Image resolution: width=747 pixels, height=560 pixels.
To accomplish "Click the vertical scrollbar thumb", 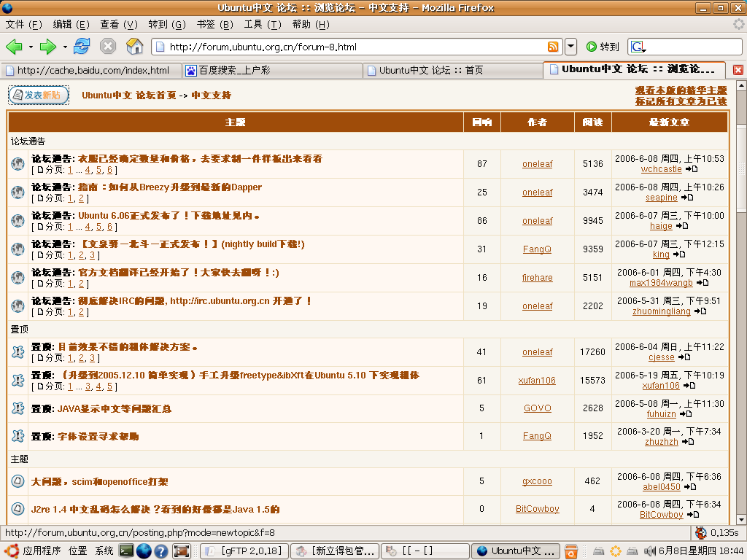I will [741, 168].
